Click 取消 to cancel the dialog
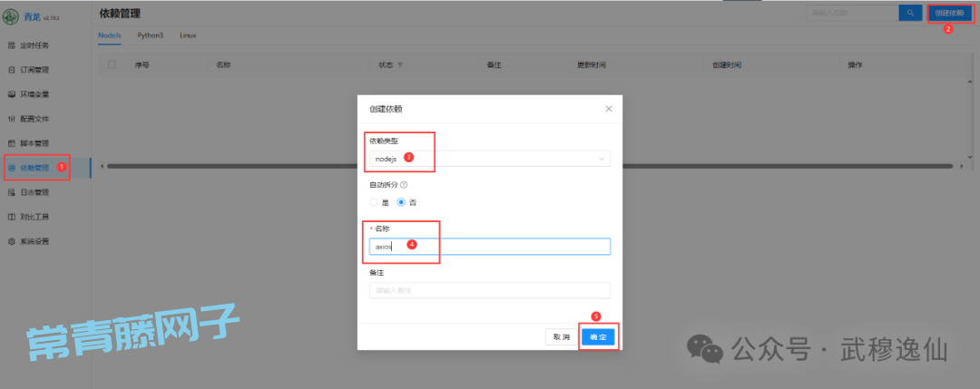Image resolution: width=980 pixels, height=389 pixels. 560,336
